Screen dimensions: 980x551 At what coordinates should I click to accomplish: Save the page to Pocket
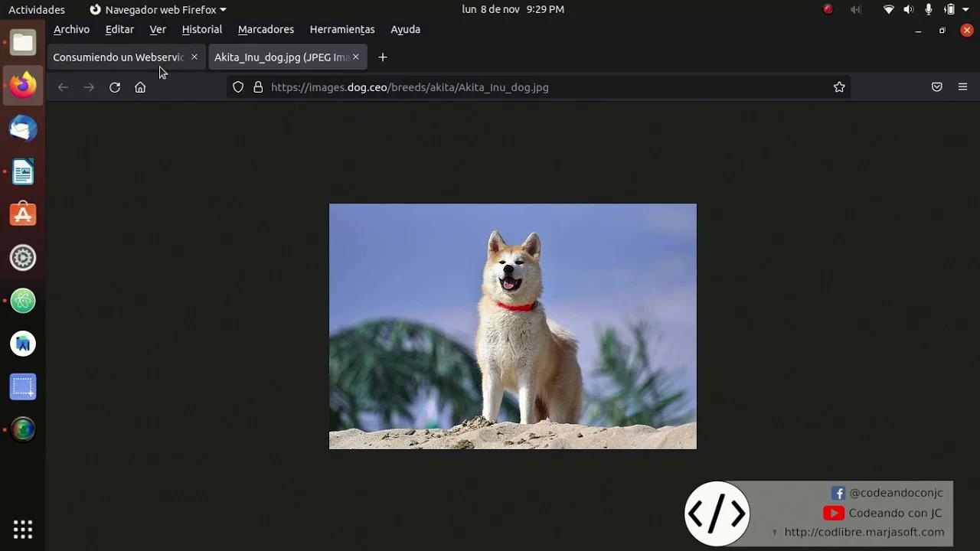(x=936, y=87)
